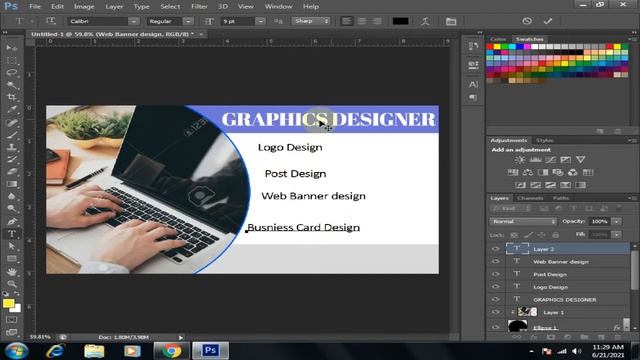Select the Clone Stamp tool
Viewport: 640px width, 360px height.
12,147
